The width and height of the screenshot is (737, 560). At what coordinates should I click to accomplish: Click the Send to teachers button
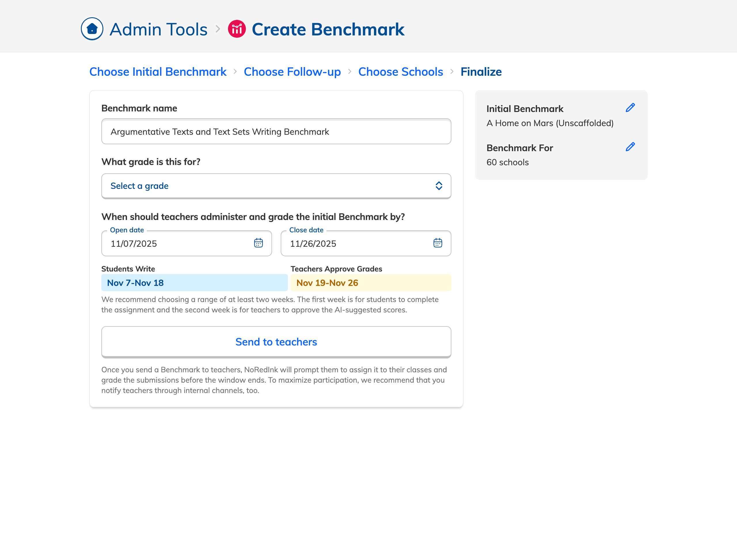pyautogui.click(x=276, y=342)
